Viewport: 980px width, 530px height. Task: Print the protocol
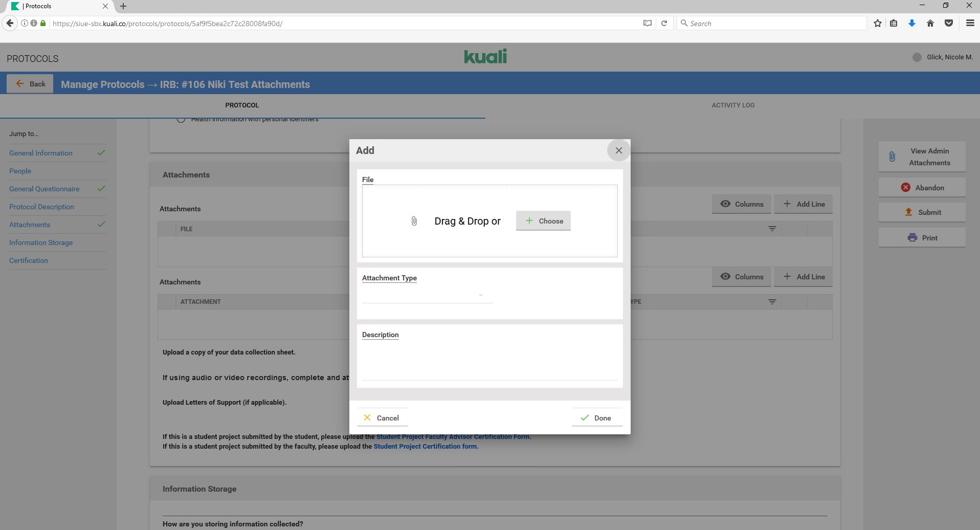(922, 238)
